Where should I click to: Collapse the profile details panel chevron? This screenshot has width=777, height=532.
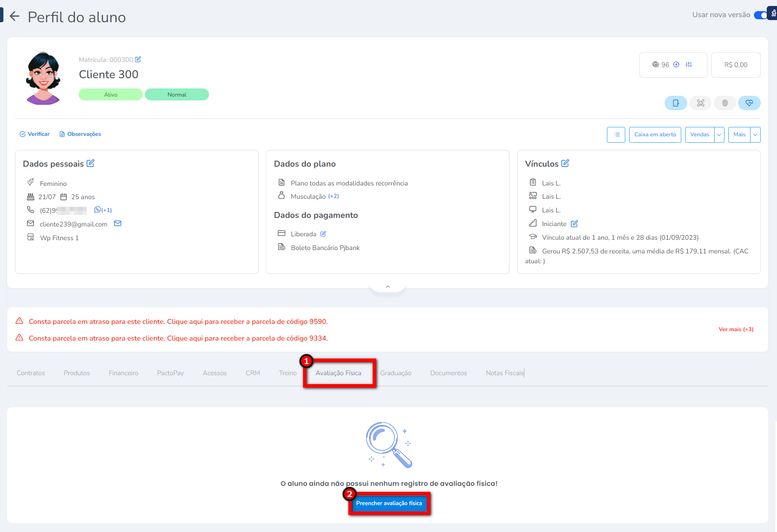click(x=388, y=287)
